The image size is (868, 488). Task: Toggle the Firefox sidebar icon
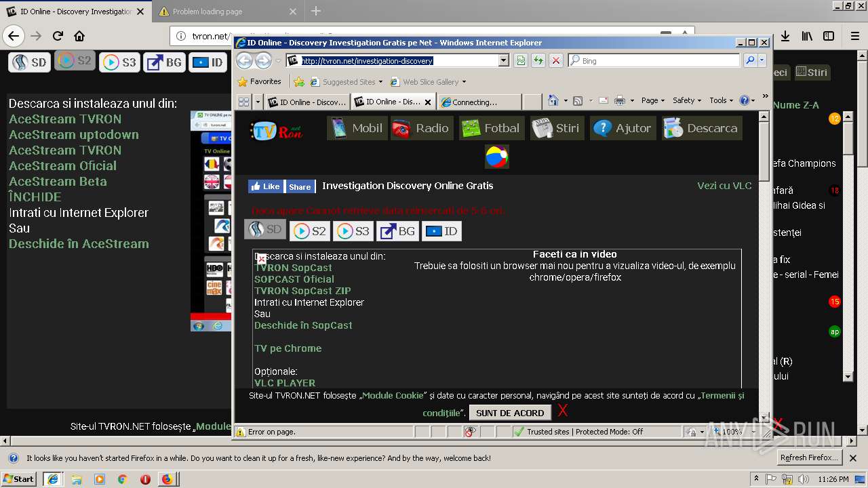pos(829,36)
